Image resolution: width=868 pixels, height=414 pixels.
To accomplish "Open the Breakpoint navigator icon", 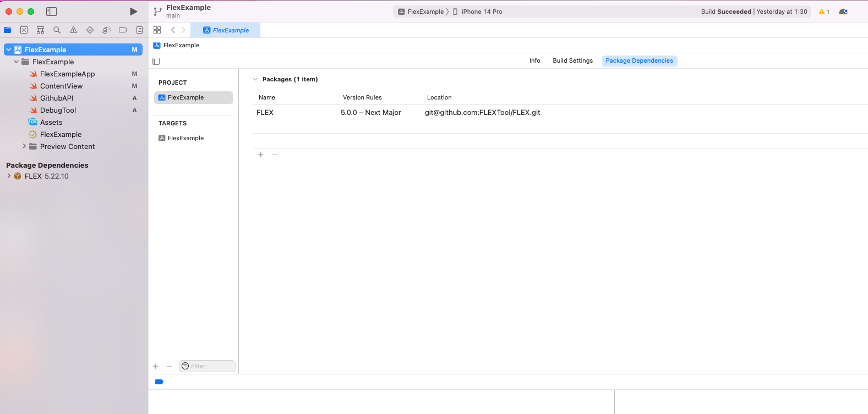I will (123, 30).
